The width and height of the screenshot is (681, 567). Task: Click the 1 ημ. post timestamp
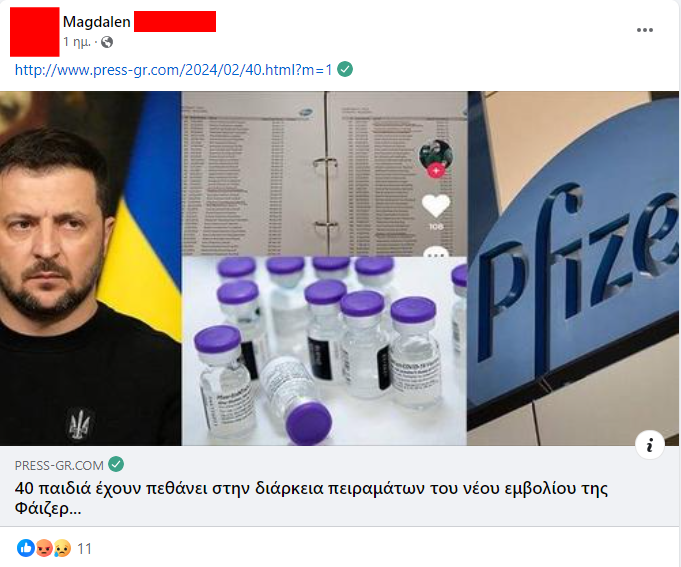[x=77, y=42]
